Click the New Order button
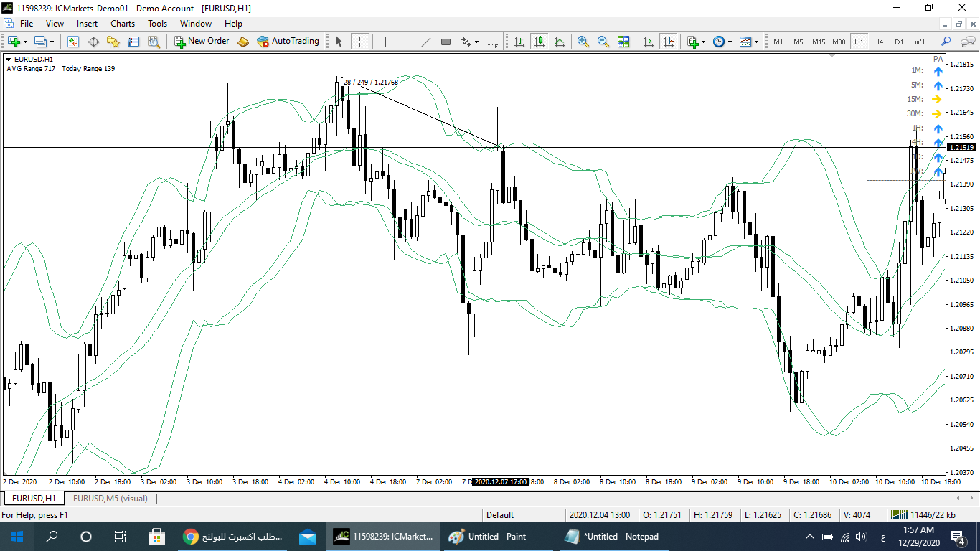Screen dimensions: 980x551 tap(202, 42)
